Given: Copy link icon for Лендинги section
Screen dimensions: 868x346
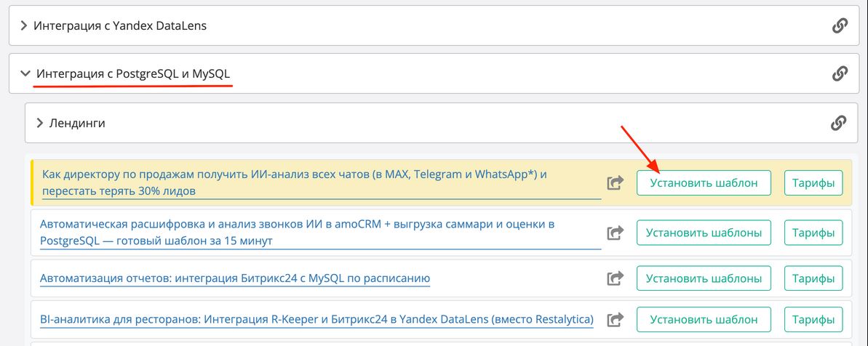Looking at the screenshot, I should pos(838,123).
